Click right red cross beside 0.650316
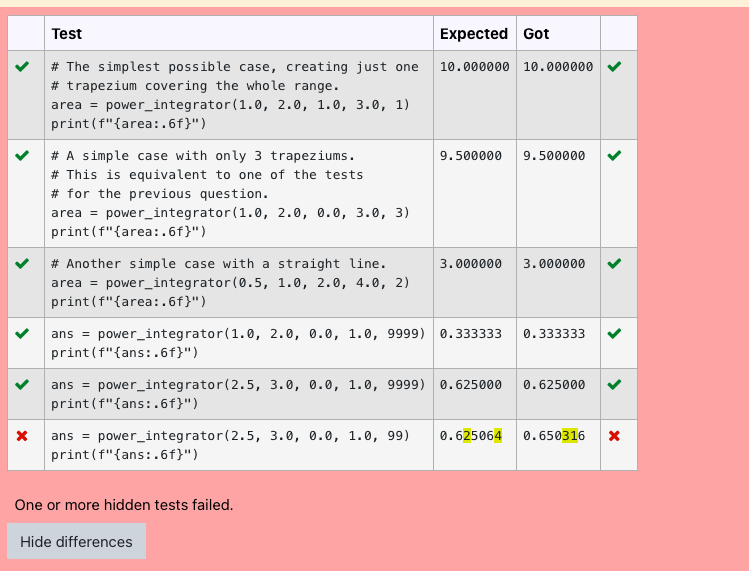Viewport: 749px width, 571px height. (614, 436)
